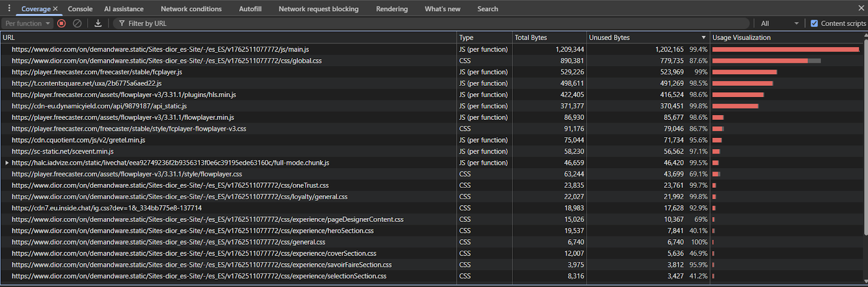Open the drawer three-dot more options menu
Screen dimensions: 868x287
[x=9, y=8]
